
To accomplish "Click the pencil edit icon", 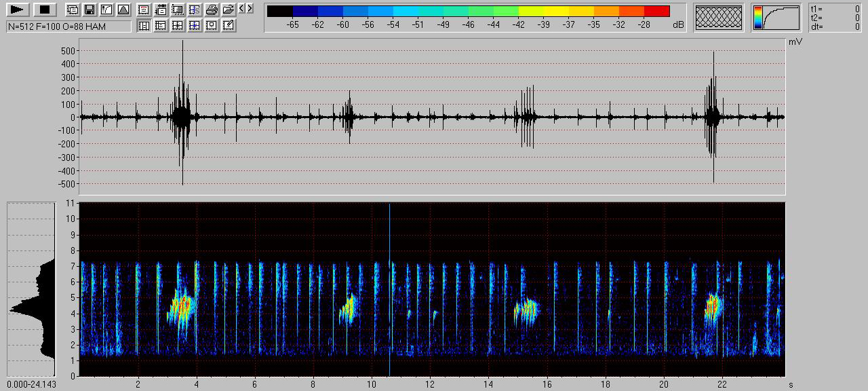I will 229,26.
